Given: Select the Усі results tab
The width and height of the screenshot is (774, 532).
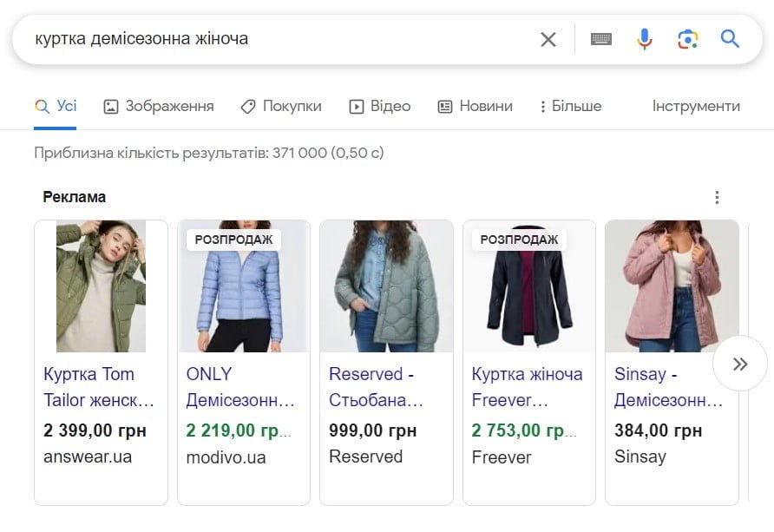Looking at the screenshot, I should (56, 106).
